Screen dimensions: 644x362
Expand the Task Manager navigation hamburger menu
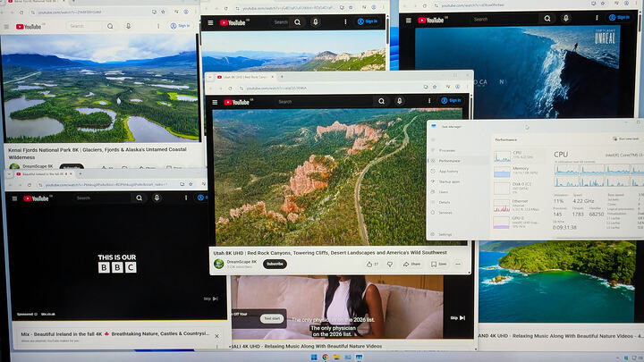click(x=433, y=140)
